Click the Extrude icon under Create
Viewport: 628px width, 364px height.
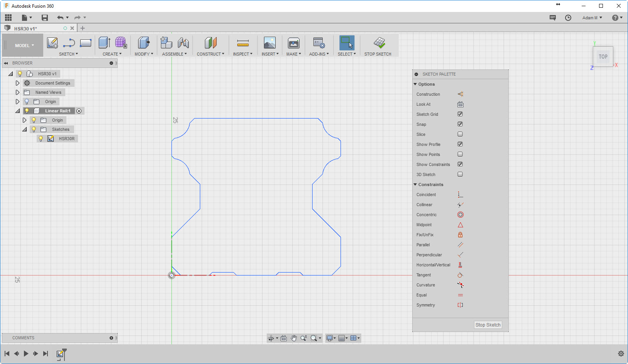click(105, 43)
